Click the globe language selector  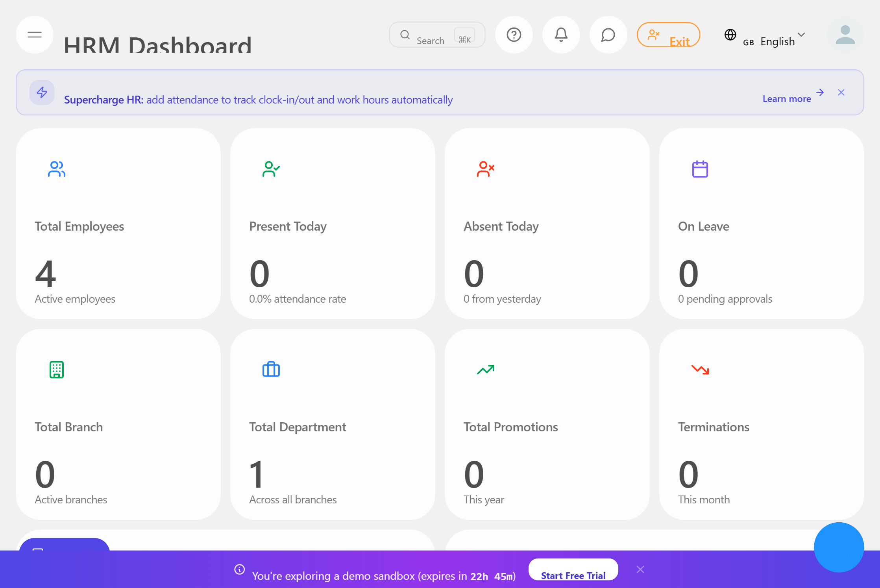pyautogui.click(x=730, y=35)
